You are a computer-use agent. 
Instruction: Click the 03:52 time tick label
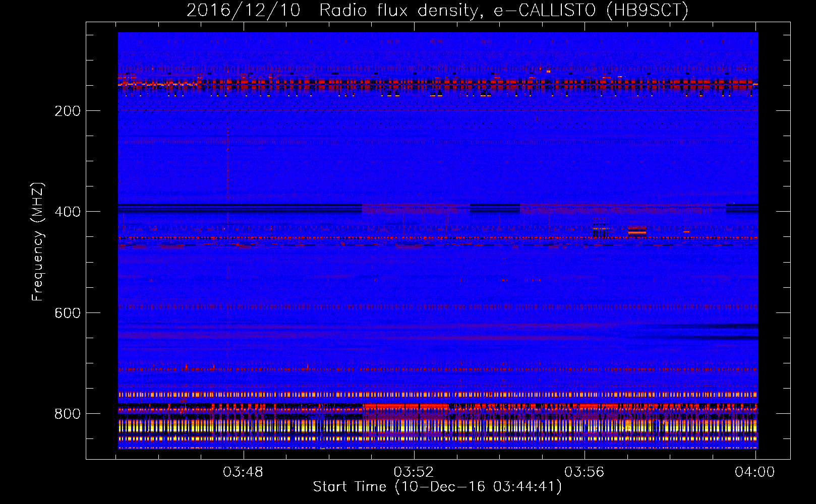coord(414,472)
